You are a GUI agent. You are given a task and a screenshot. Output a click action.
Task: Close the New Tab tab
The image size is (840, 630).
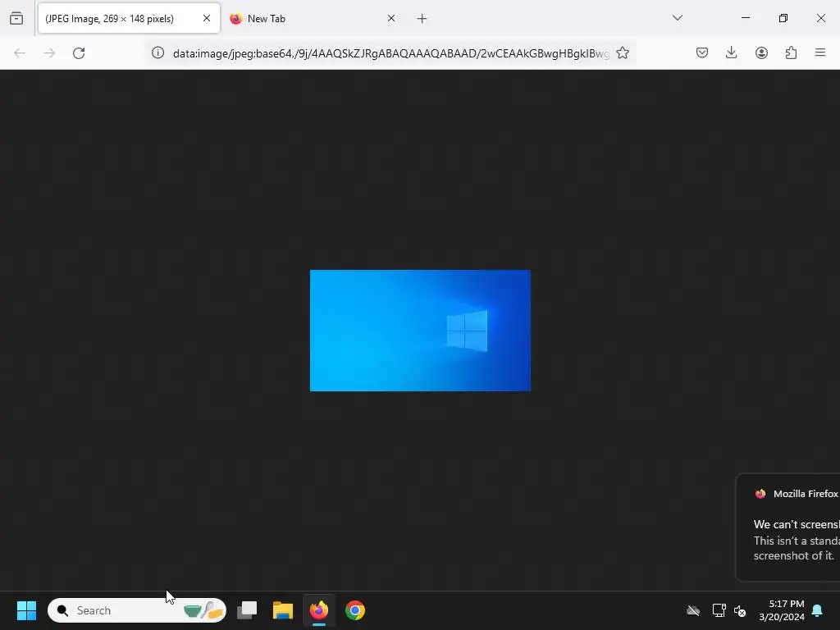tap(391, 18)
